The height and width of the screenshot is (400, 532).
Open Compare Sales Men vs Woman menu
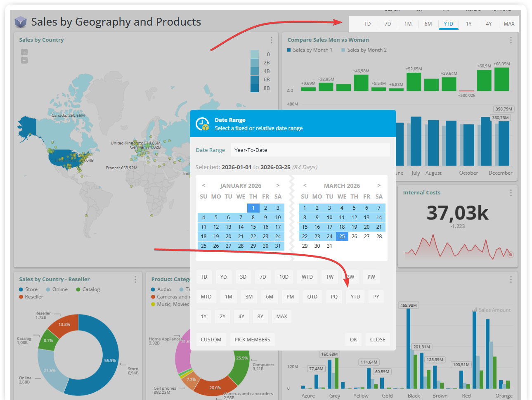coord(511,40)
